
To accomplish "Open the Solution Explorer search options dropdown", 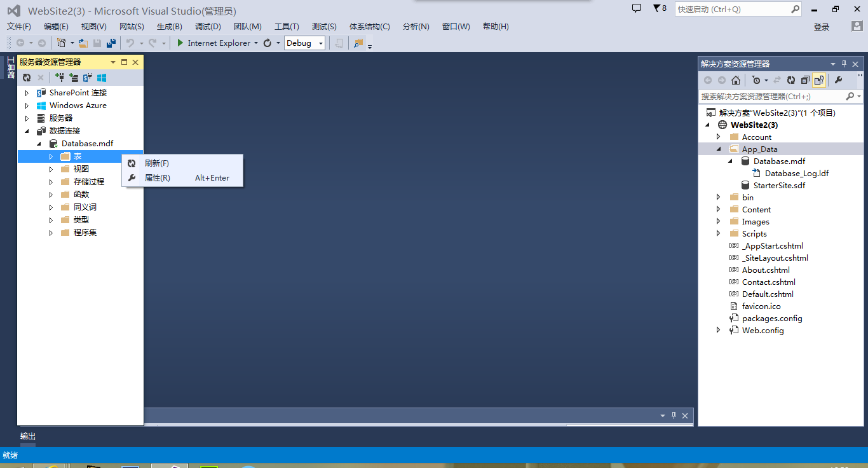I will tap(860, 97).
